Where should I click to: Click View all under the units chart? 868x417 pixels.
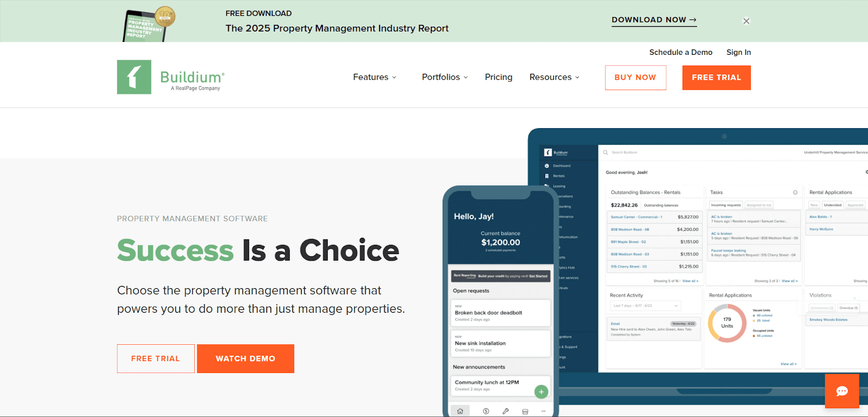pos(789,364)
